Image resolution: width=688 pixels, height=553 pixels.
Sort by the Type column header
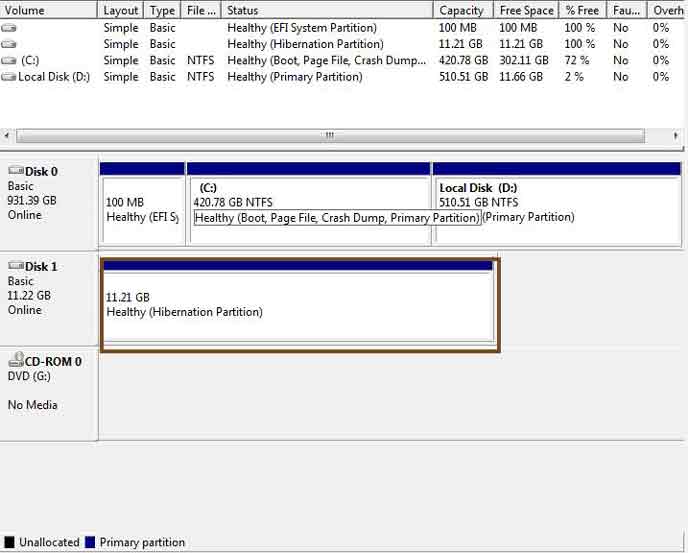pyautogui.click(x=162, y=10)
